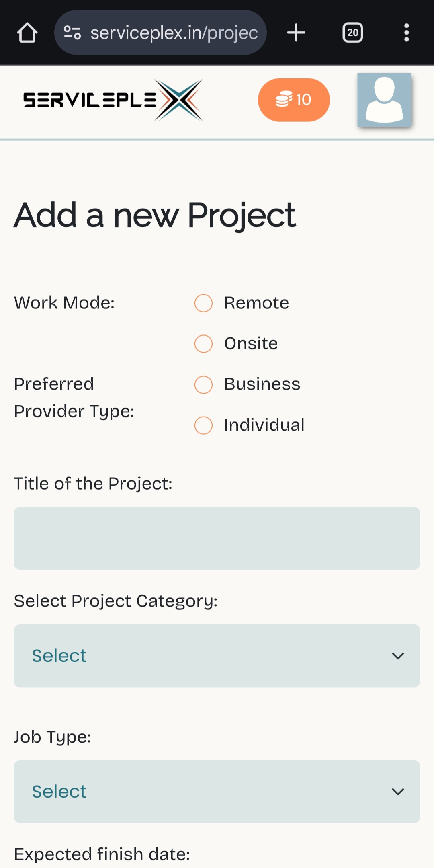
Task: Open the browser three-dot overflow menu
Action: coord(406,33)
